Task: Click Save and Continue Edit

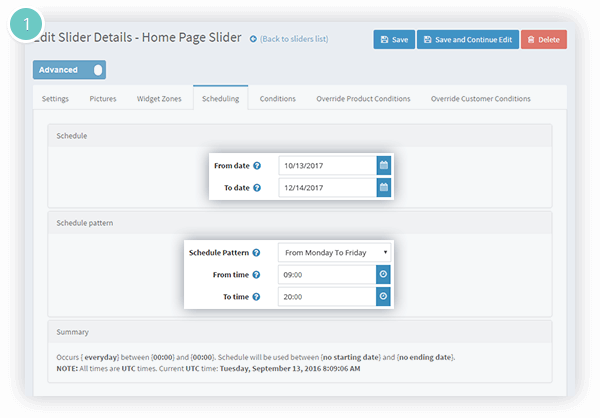Action: (x=468, y=39)
